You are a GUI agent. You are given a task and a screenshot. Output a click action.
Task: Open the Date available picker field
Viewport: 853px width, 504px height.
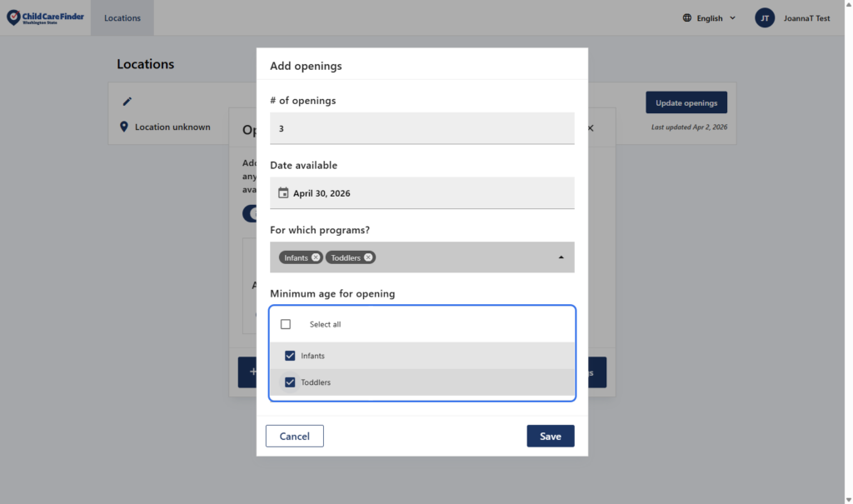point(422,193)
